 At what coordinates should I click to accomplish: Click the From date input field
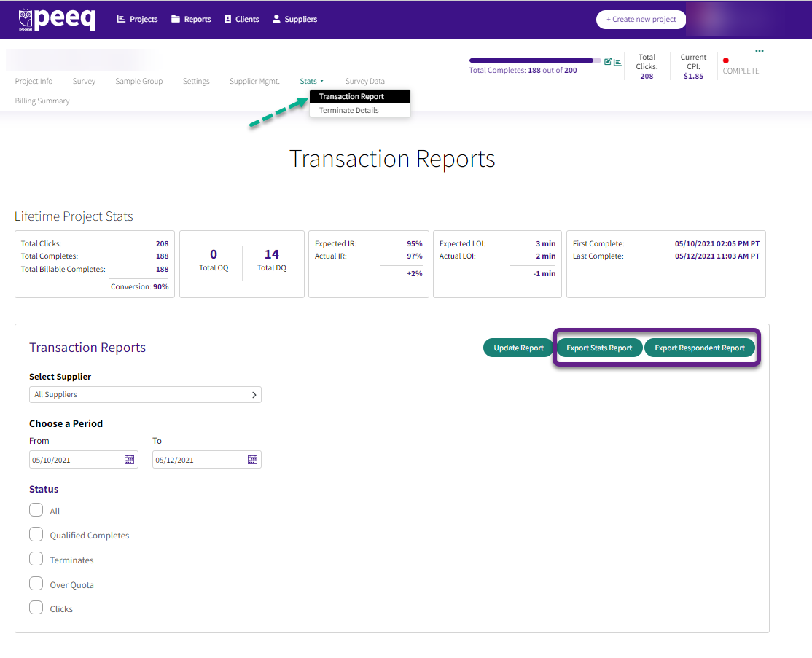84,460
